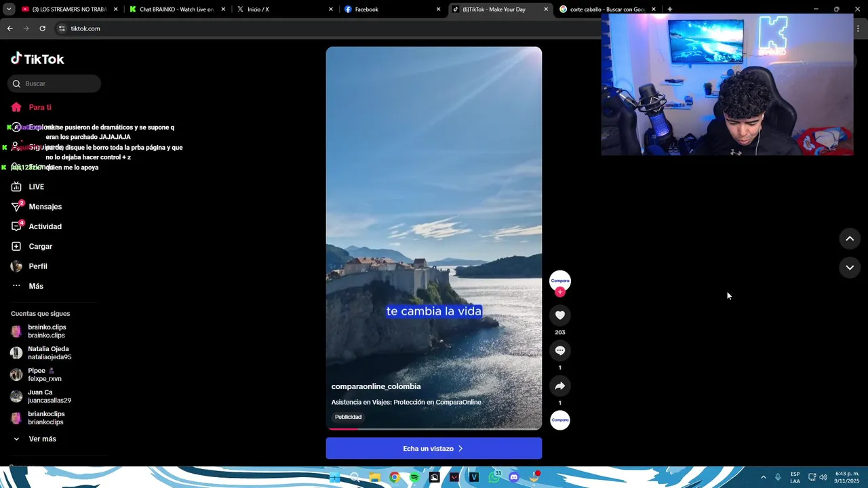
Task: Open volume control in system tray
Action: tap(823, 477)
